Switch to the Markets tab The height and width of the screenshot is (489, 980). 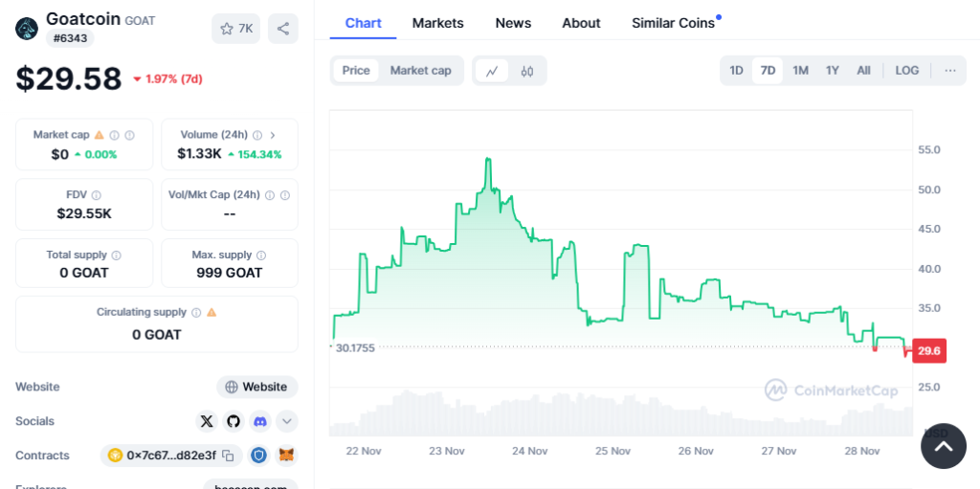[x=437, y=23]
